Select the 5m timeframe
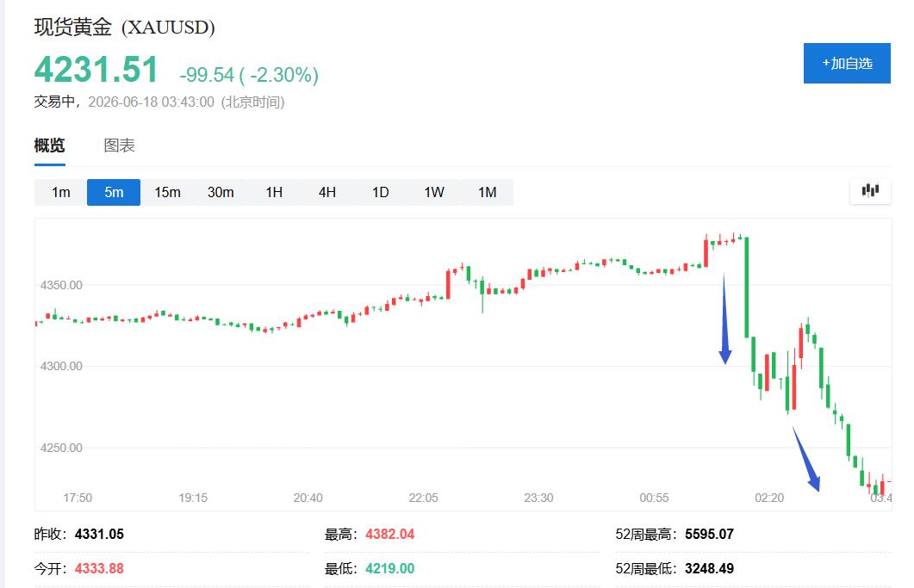 [114, 192]
